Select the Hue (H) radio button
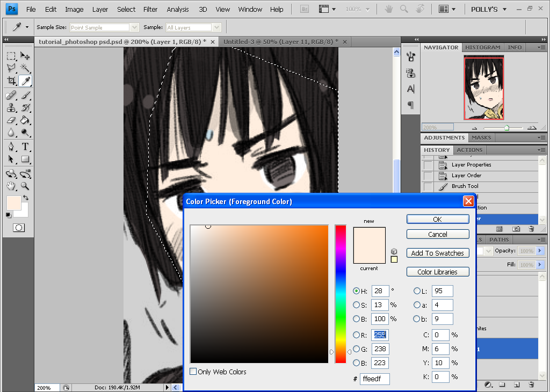The height and width of the screenshot is (392, 550). 357,291
